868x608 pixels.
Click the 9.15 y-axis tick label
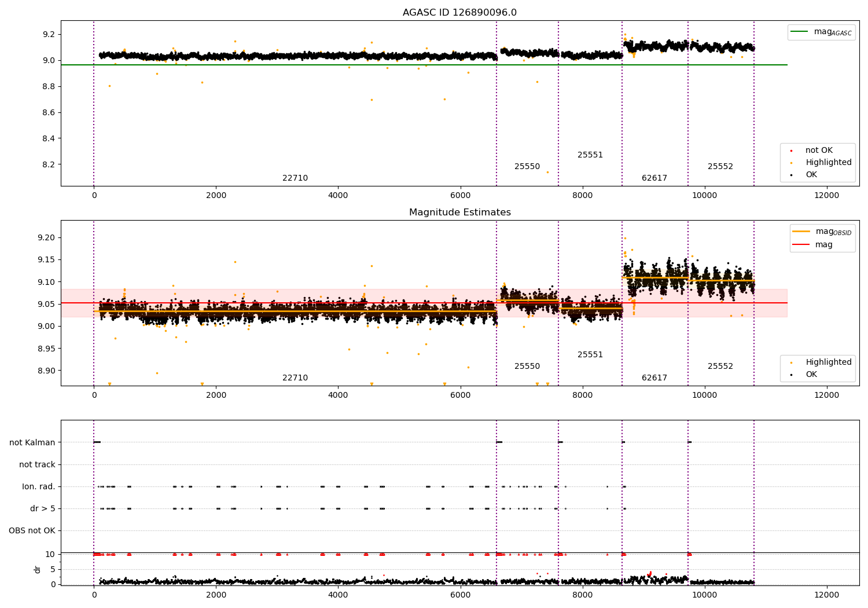pyautogui.click(x=46, y=260)
